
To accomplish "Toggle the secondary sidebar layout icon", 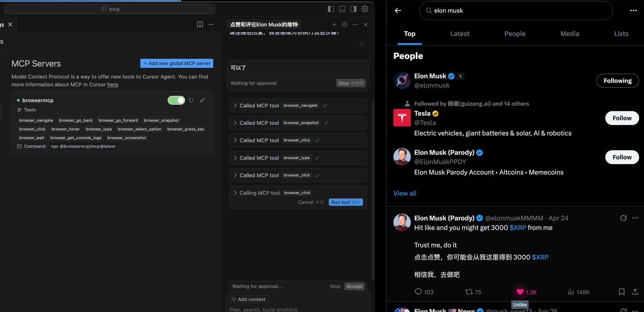I will 353,9.
